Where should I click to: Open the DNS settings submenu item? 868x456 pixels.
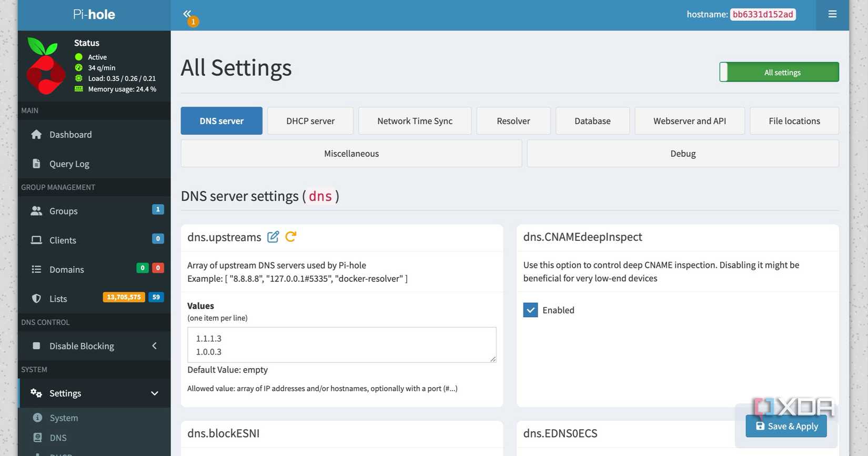click(x=58, y=438)
